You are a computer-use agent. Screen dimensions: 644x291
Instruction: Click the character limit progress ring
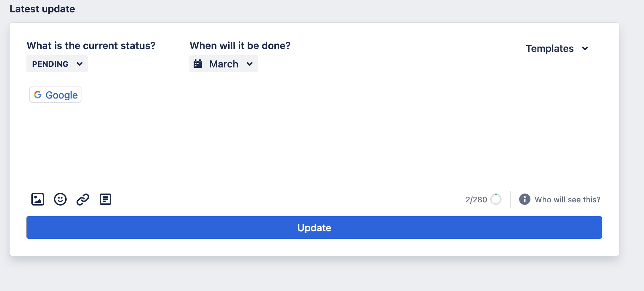coord(496,199)
